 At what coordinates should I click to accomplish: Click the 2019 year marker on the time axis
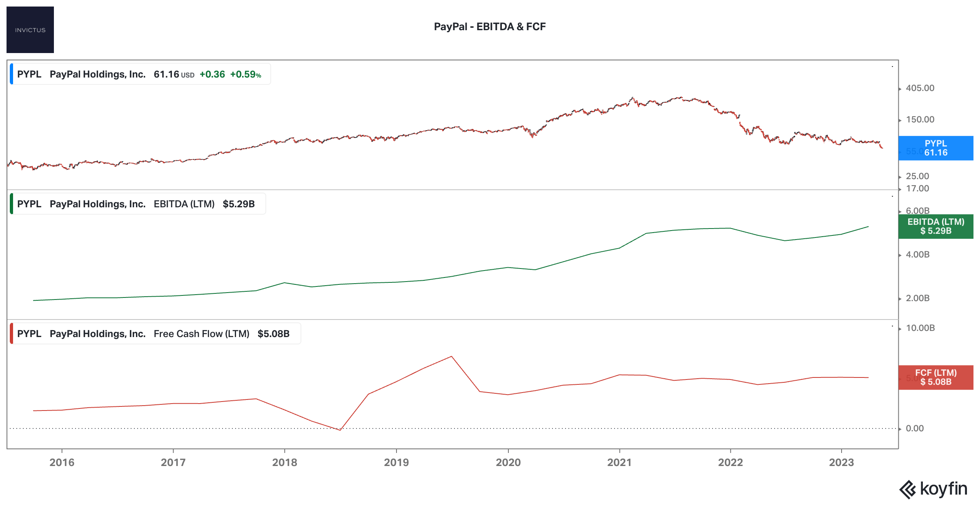(x=396, y=462)
